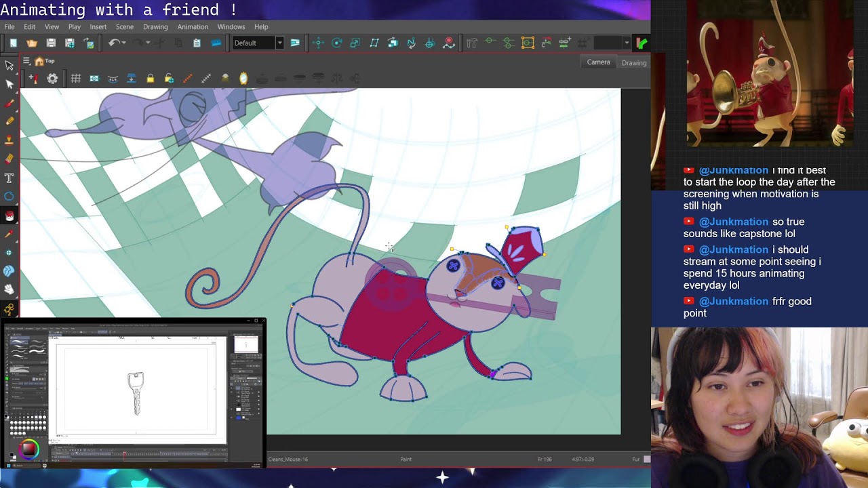Open the Insert menu
Image resolution: width=868 pixels, height=488 pixels.
pyautogui.click(x=98, y=26)
